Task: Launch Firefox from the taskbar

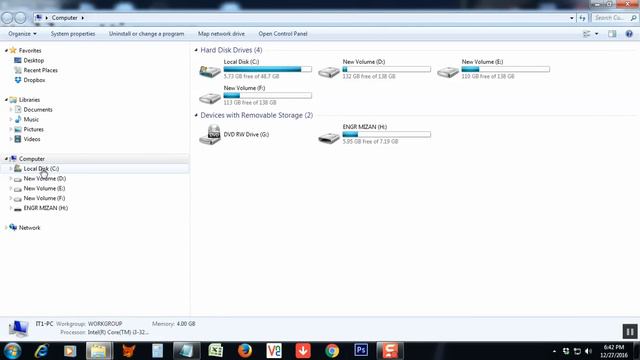Action: coord(244,351)
